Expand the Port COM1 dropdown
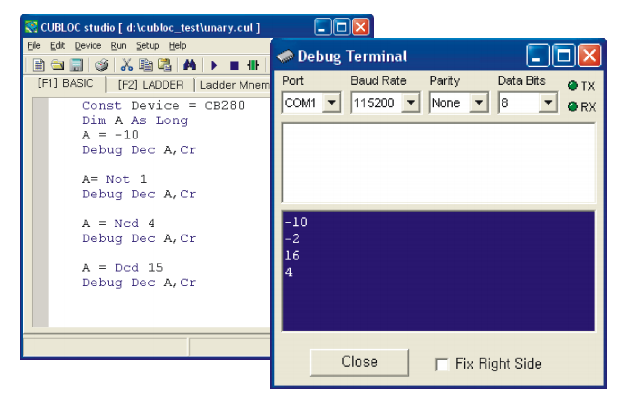This screenshot has width=639, height=420. coord(332,103)
